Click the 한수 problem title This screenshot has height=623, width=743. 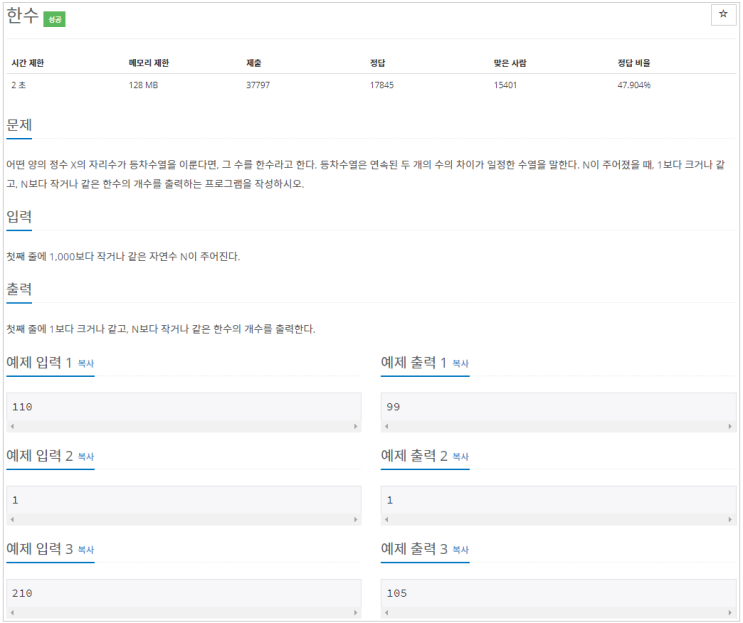(x=22, y=16)
